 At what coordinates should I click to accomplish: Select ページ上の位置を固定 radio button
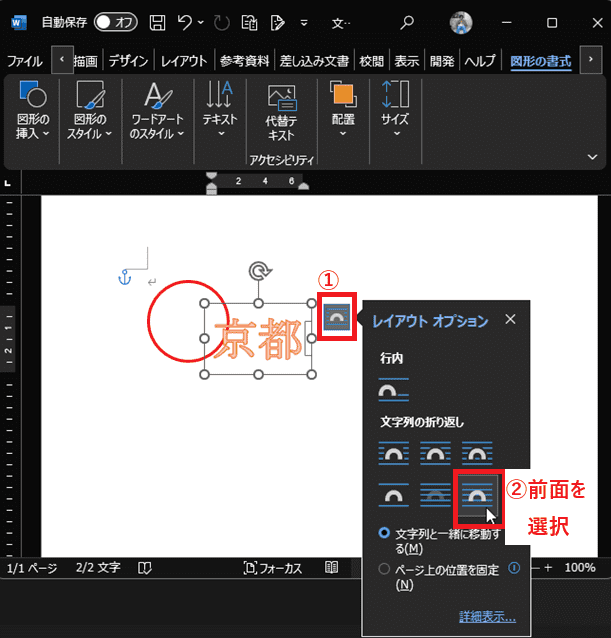coord(385,568)
